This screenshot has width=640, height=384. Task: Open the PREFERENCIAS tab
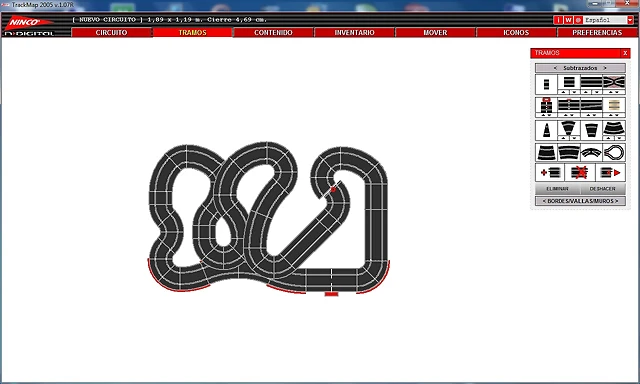597,33
